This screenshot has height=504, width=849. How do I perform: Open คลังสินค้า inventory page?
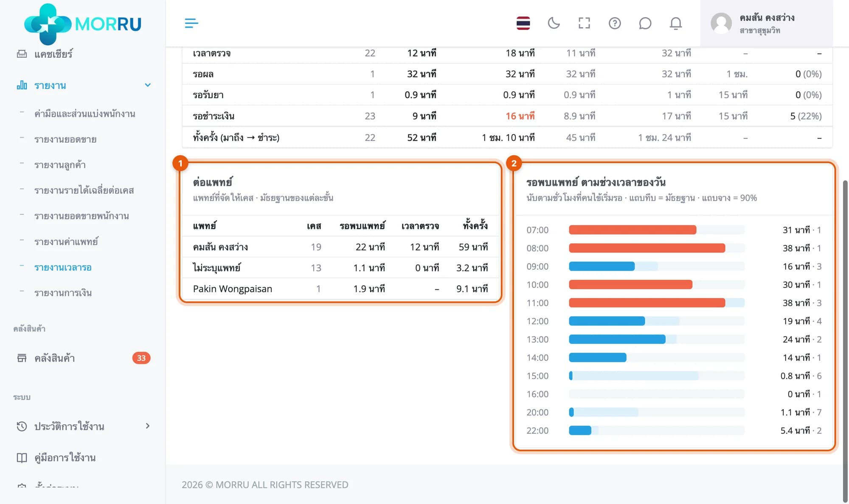coord(55,358)
